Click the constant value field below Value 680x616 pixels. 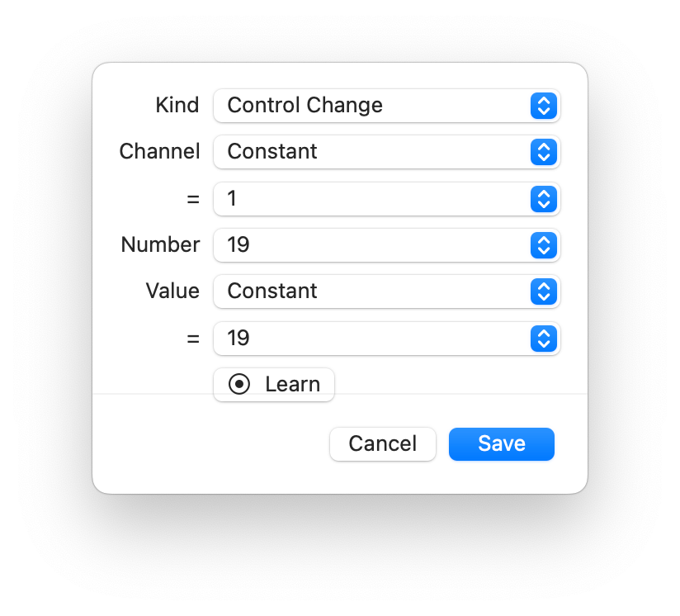(371, 339)
